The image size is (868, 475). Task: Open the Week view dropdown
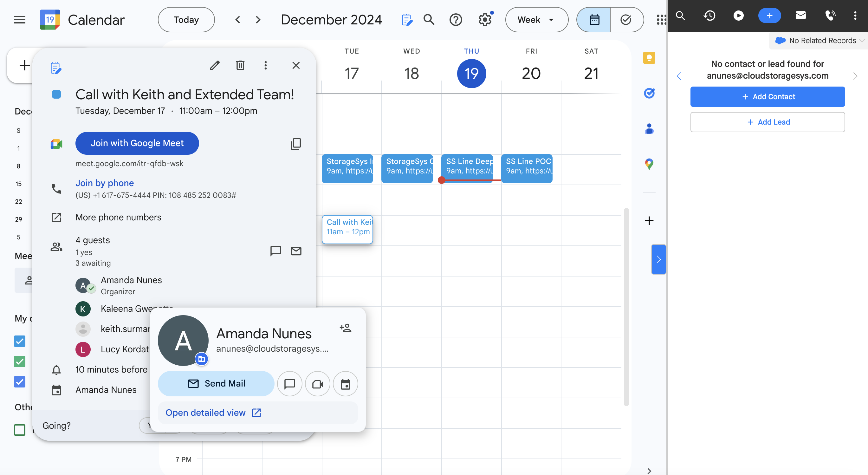tap(536, 20)
